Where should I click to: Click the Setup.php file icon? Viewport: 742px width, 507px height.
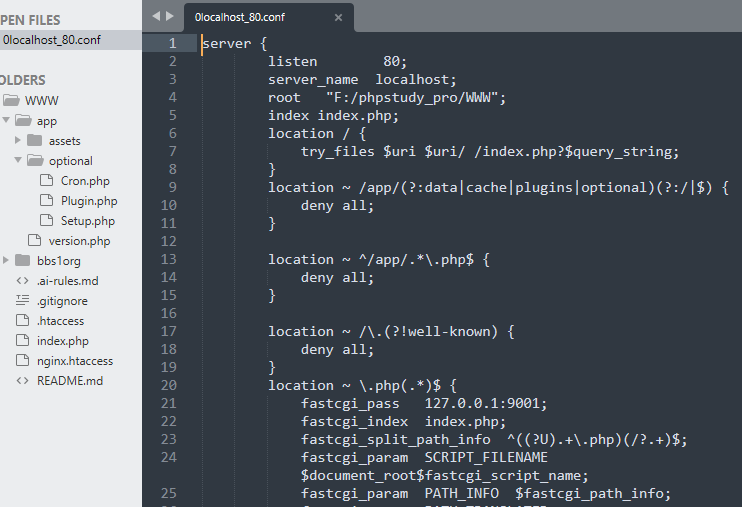click(46, 220)
